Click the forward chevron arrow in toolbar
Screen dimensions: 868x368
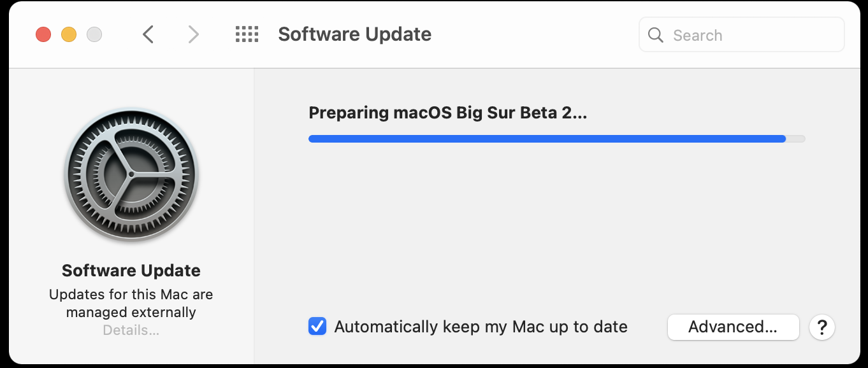pos(194,34)
